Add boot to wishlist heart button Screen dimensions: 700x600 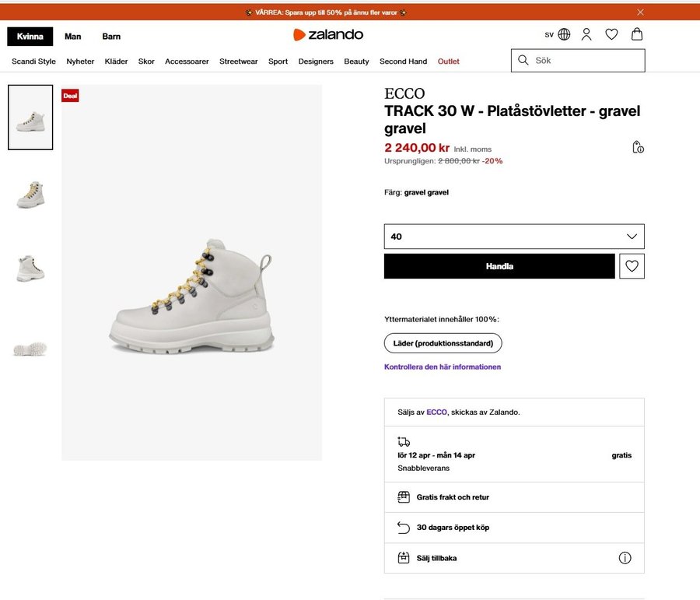click(632, 266)
